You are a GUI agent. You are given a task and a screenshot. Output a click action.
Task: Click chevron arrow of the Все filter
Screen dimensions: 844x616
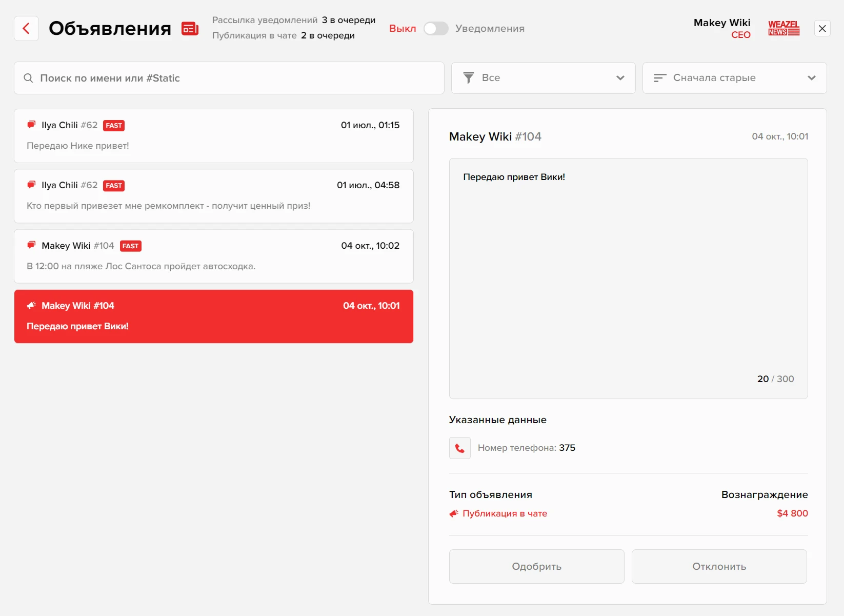click(620, 78)
